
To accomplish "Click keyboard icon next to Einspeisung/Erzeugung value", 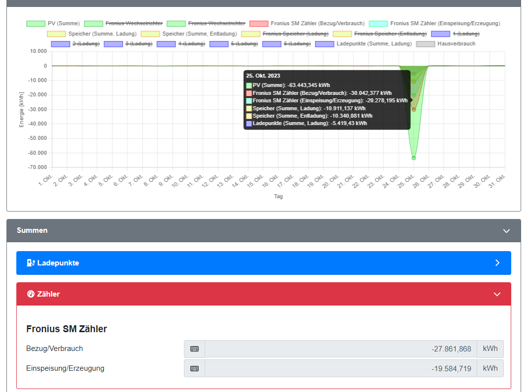I will coord(194,369).
